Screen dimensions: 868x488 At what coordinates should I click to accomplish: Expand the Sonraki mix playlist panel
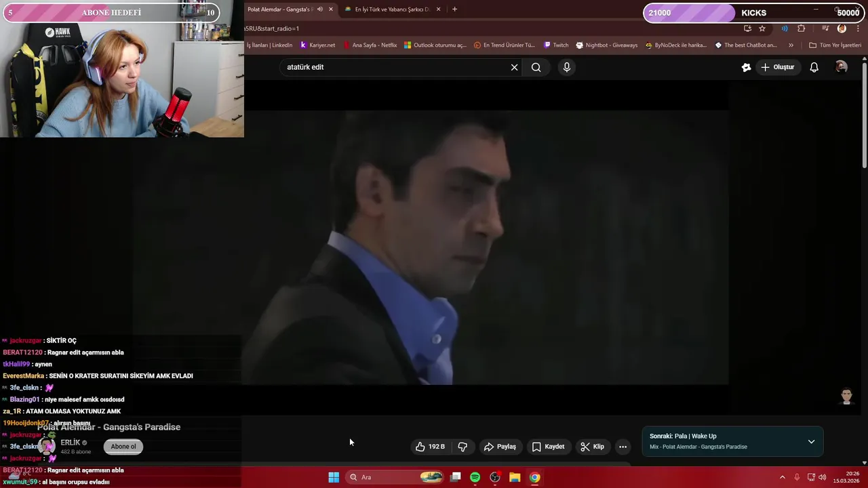coord(811,442)
